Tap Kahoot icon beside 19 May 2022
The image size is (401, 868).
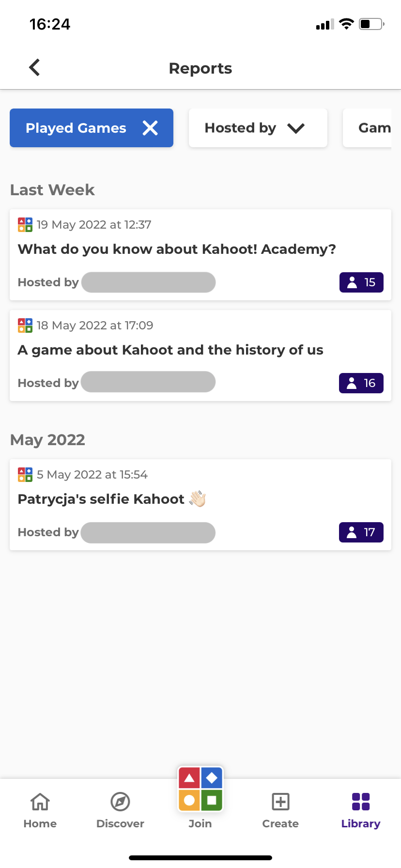[x=25, y=225]
